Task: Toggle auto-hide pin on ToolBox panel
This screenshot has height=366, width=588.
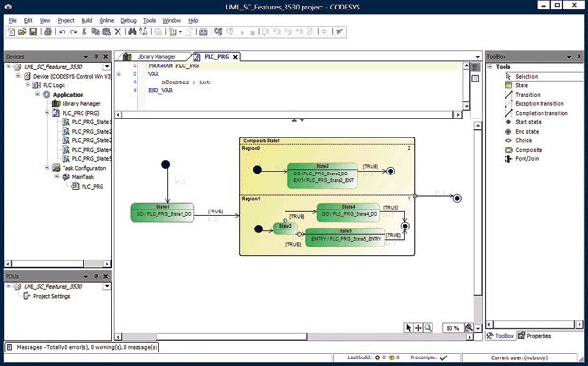Action: (579, 57)
